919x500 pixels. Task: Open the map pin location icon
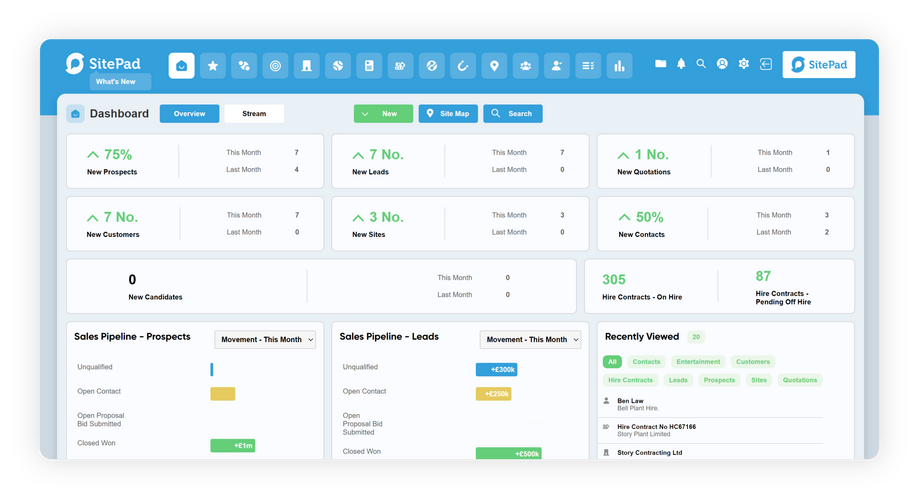493,66
